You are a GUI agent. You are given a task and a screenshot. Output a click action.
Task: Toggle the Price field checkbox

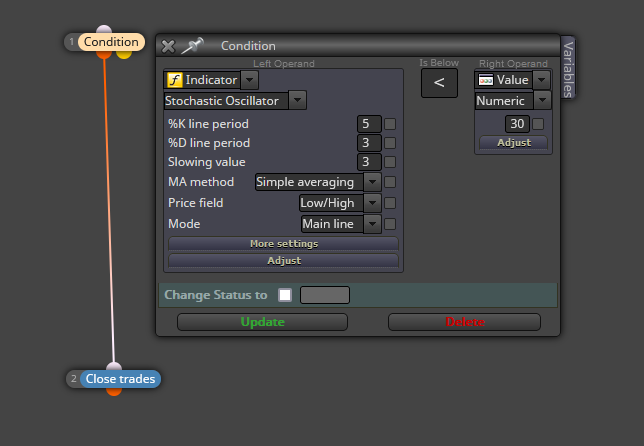tap(390, 202)
